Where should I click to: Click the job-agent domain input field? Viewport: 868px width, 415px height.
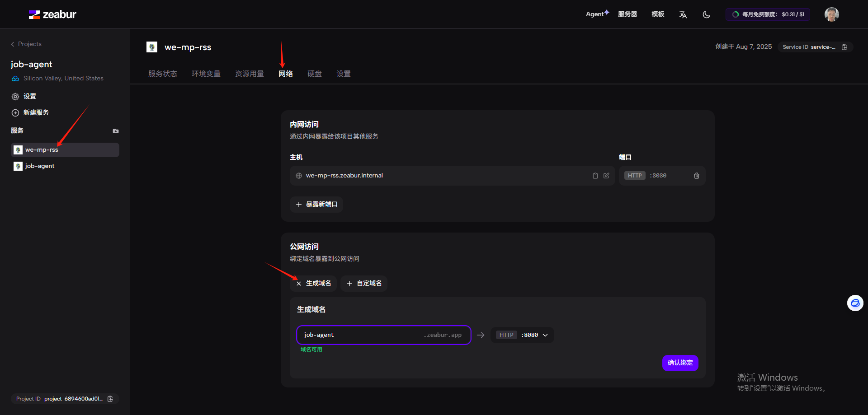pos(384,335)
